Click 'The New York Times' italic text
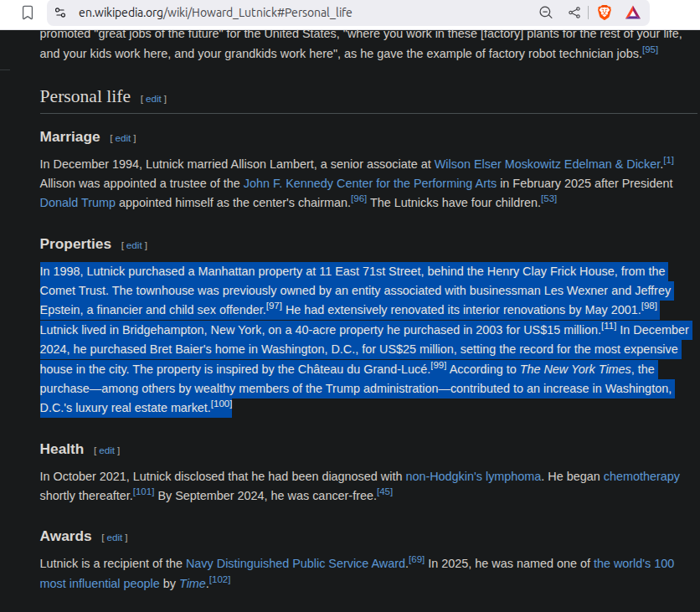The image size is (700, 612). tap(575, 369)
